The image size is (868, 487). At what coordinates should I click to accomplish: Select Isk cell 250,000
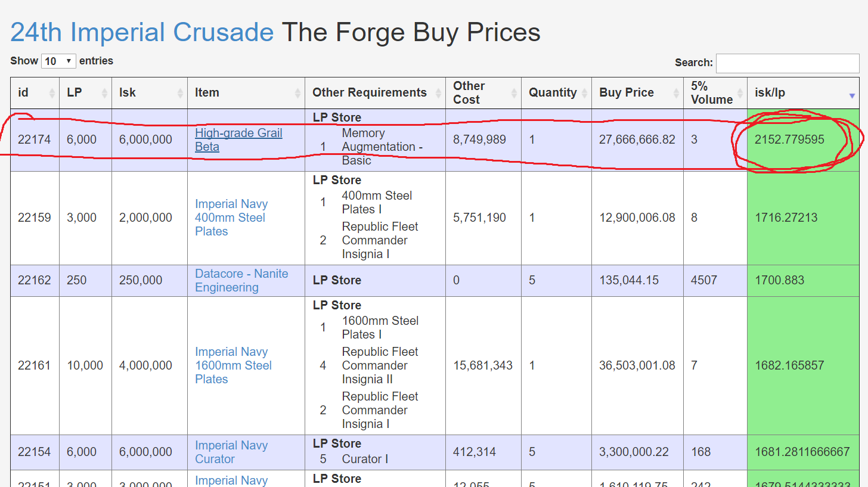point(141,280)
